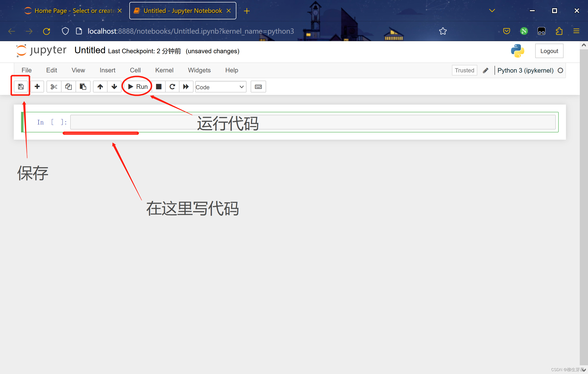This screenshot has width=588, height=374.
Task: Open the command palette keyboard icon
Action: point(258,86)
